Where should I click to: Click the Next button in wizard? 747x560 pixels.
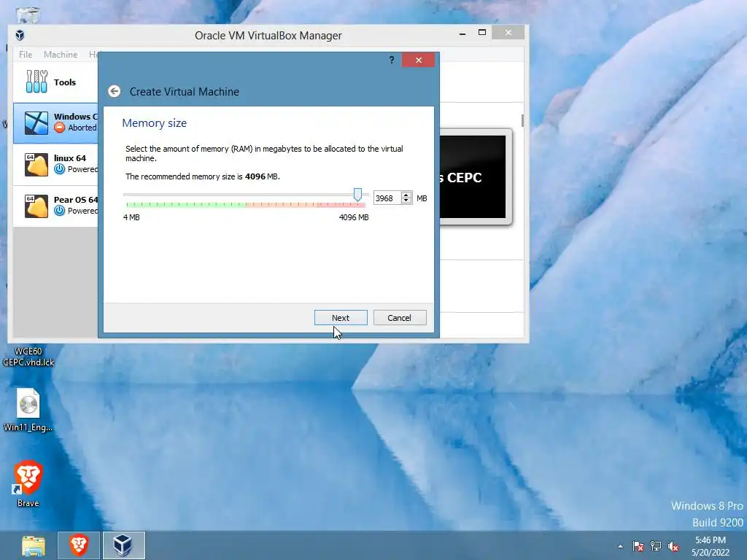point(341,318)
